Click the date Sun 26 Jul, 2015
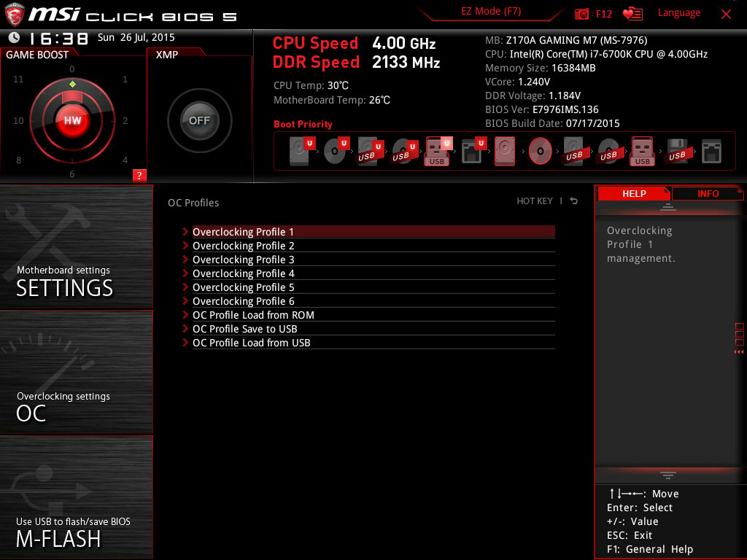The height and width of the screenshot is (560, 747). tap(136, 37)
